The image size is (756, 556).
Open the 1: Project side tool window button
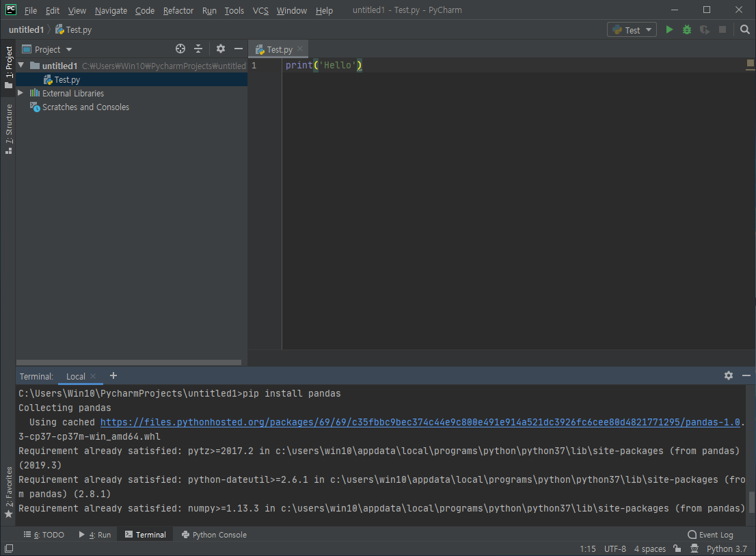click(x=9, y=67)
